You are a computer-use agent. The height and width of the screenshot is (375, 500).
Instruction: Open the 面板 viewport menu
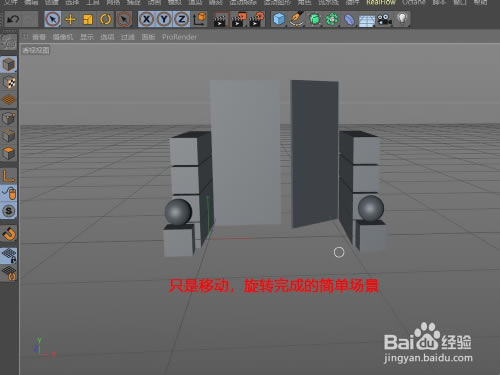(x=148, y=37)
